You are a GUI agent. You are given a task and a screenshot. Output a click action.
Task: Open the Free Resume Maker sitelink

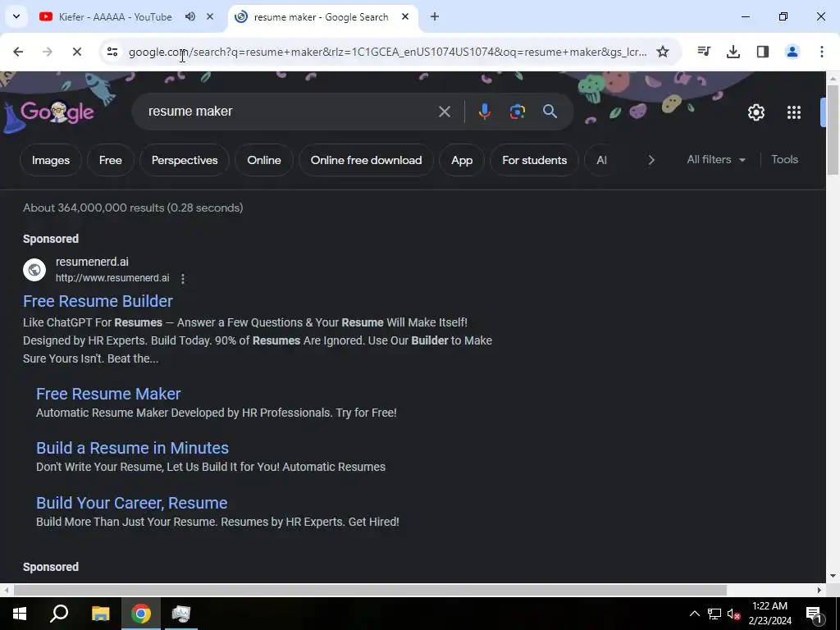[108, 394]
